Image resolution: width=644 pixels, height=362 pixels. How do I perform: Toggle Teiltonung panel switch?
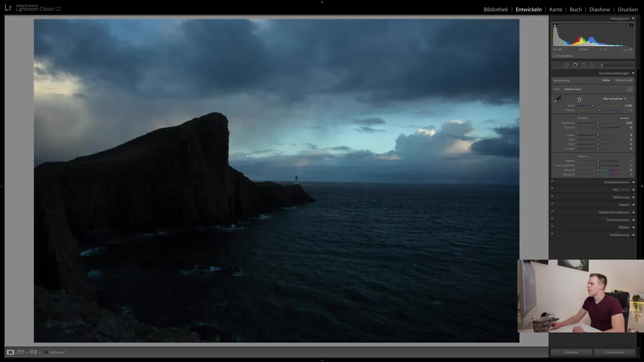[552, 196]
